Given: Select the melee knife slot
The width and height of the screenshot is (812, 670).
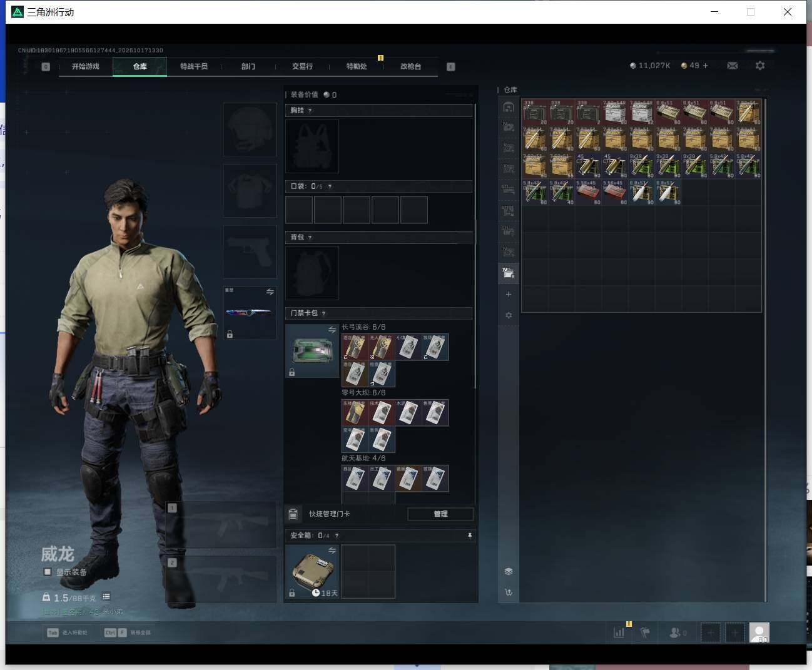Looking at the screenshot, I should 250,313.
